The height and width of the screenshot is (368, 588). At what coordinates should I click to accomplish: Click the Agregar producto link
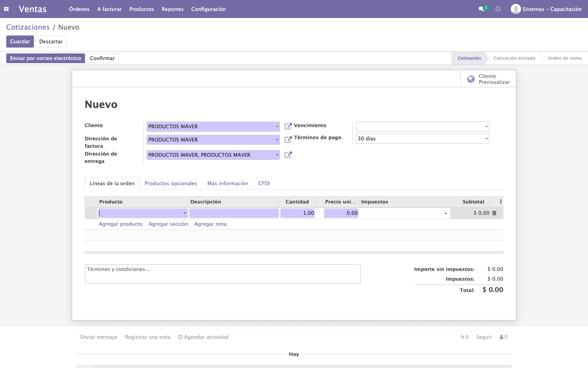point(120,224)
